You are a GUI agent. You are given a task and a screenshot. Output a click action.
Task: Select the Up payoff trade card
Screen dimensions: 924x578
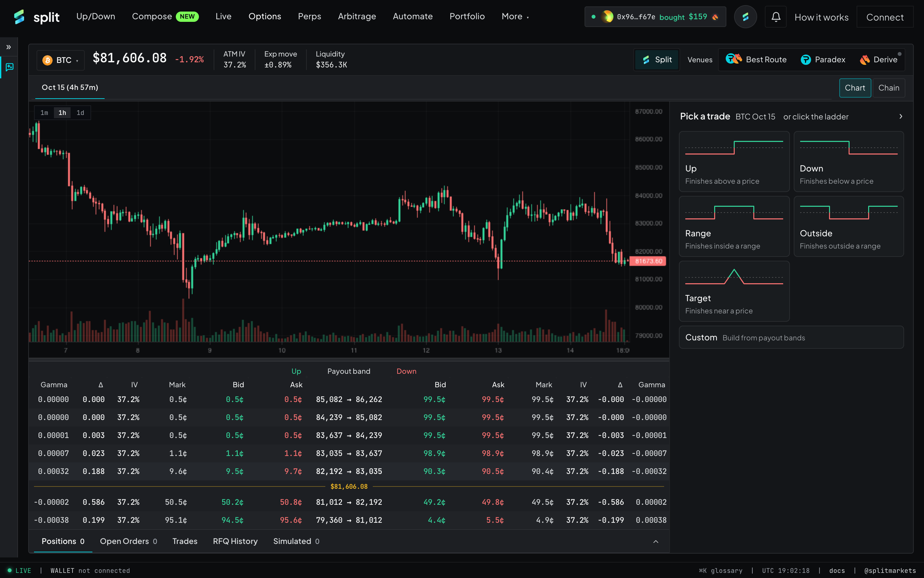click(x=734, y=161)
